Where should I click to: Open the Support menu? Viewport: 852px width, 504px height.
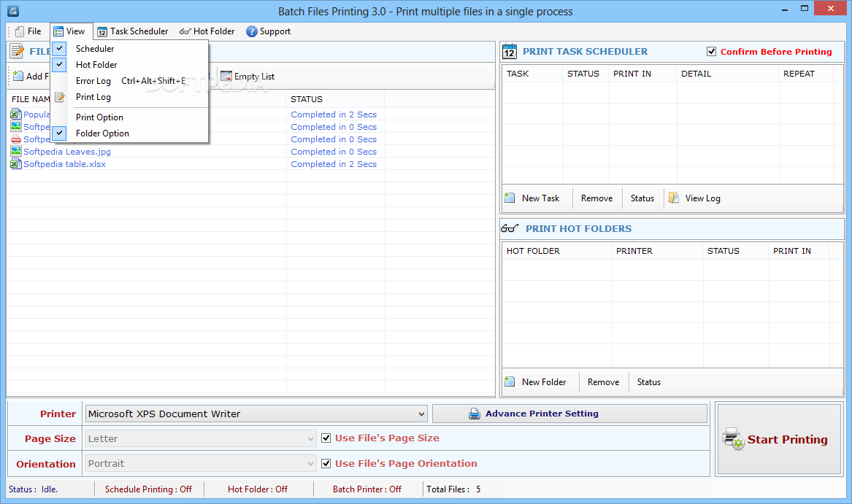point(269,31)
